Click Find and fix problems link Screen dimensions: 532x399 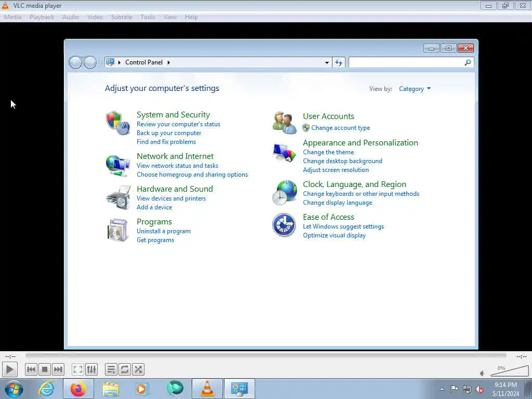click(x=166, y=142)
